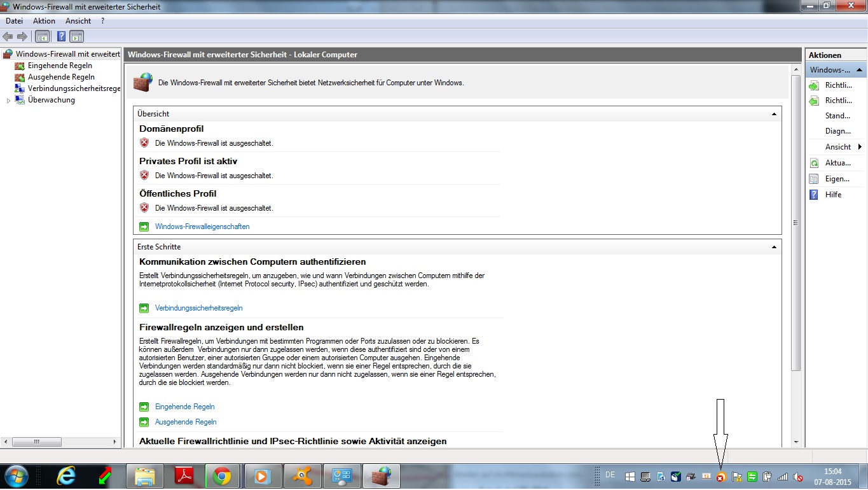Open the Windows Start button
Screen dimensions: 868x490
point(16,476)
